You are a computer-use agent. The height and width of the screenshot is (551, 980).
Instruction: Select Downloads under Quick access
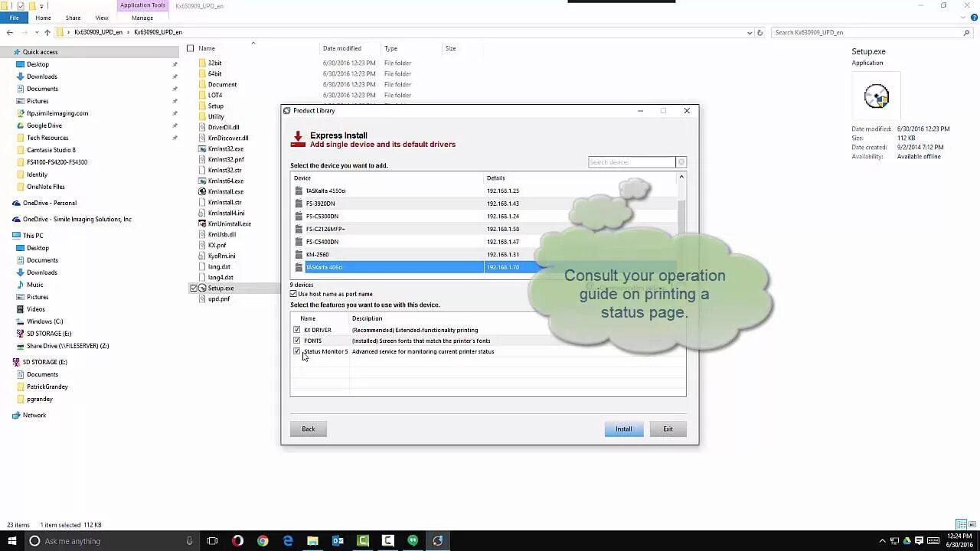click(42, 77)
